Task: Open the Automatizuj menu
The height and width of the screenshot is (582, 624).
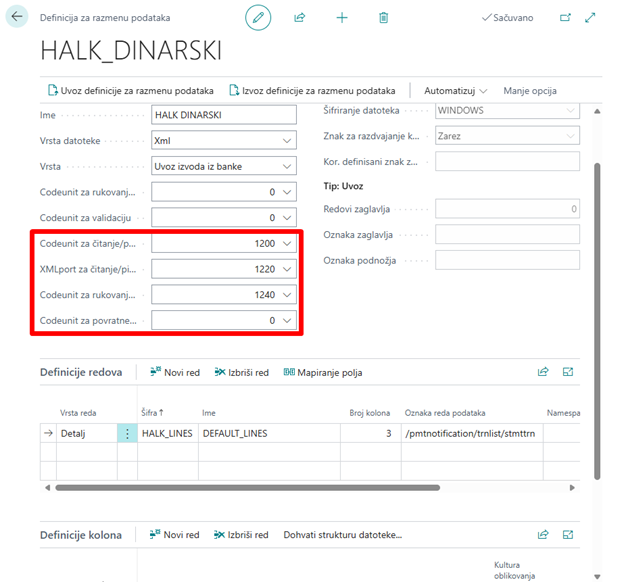Action: (455, 91)
